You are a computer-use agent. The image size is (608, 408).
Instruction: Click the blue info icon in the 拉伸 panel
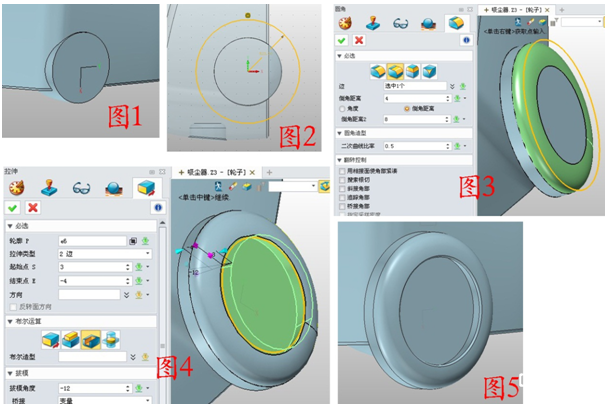(x=157, y=207)
